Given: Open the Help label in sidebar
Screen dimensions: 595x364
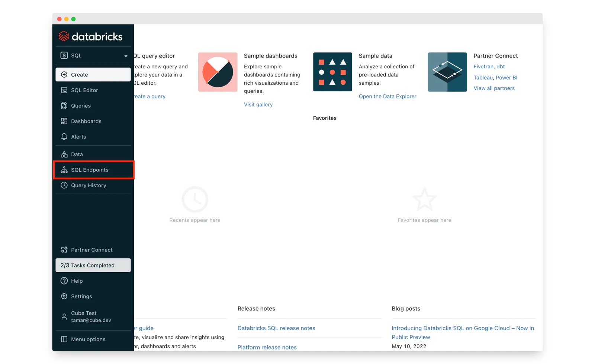Looking at the screenshot, I should (77, 281).
